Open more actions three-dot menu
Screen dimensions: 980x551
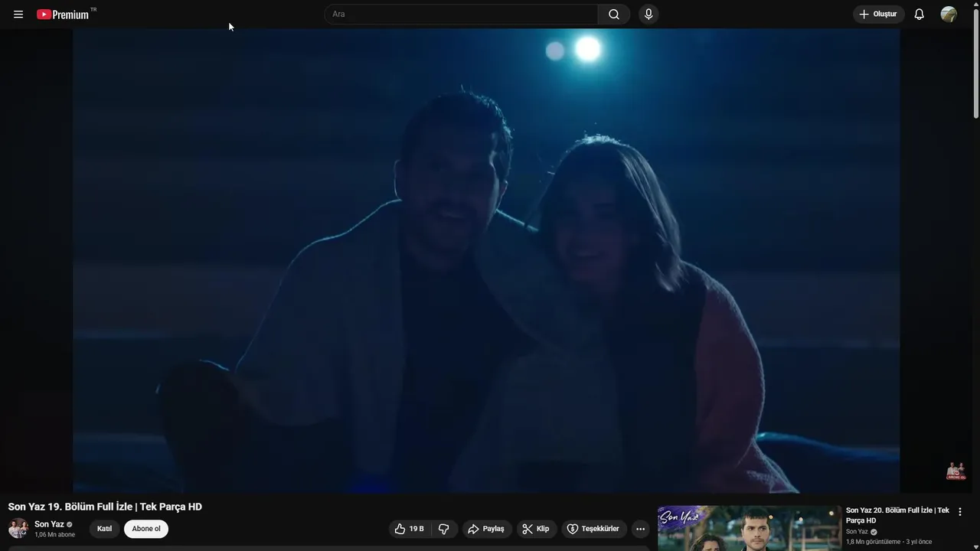pos(640,529)
